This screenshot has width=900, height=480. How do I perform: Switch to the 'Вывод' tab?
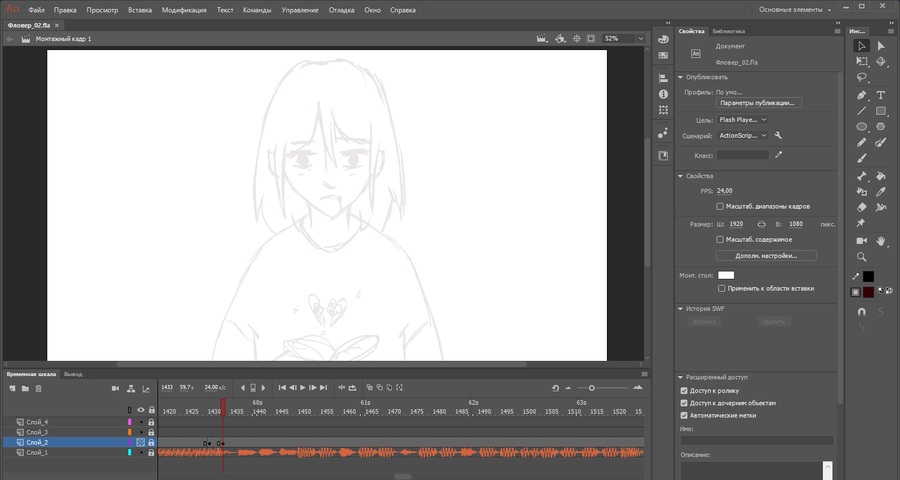pos(73,374)
